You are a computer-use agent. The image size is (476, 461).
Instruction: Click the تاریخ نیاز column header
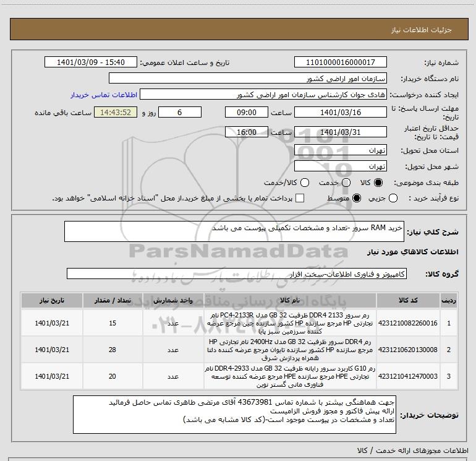pos(52,300)
